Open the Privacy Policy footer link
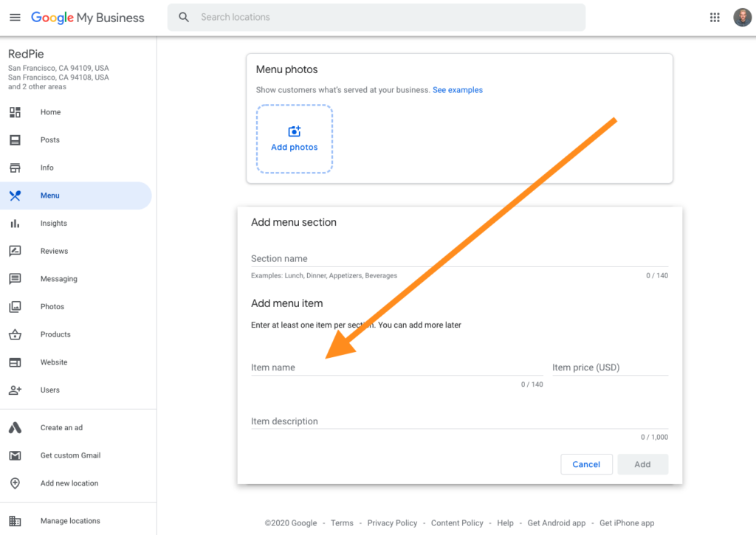The image size is (756, 535). [x=392, y=523]
